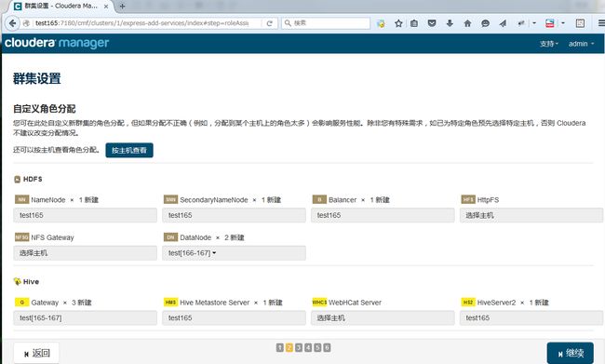This screenshot has width=605, height=364.
Task: Select the Hive Gateway host field
Action: point(85,317)
